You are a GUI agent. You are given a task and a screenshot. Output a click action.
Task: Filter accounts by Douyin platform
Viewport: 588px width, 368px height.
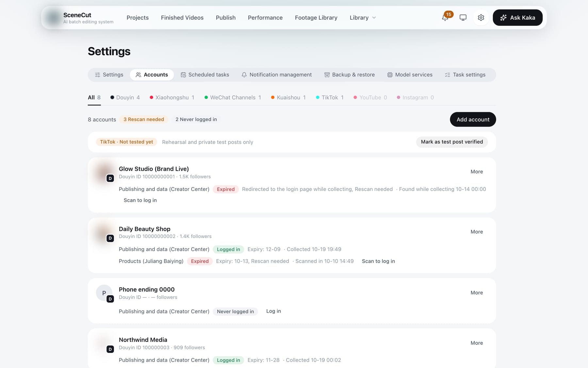(125, 97)
